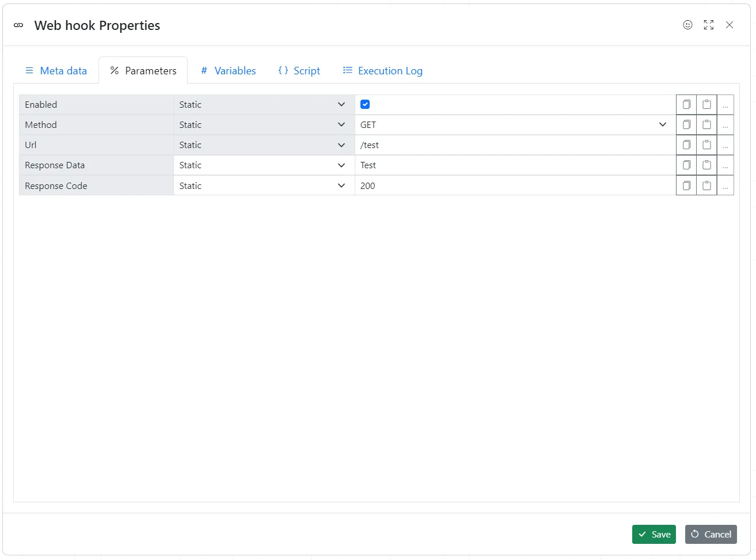The height and width of the screenshot is (560, 756).
Task: Paste into the Response Data field
Action: point(706,165)
